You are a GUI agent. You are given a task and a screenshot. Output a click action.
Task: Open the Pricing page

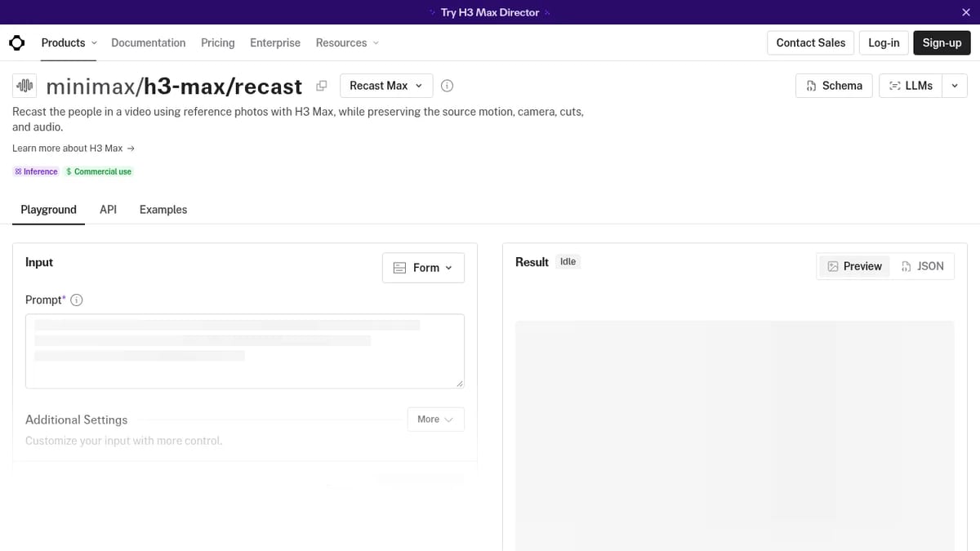click(x=217, y=42)
